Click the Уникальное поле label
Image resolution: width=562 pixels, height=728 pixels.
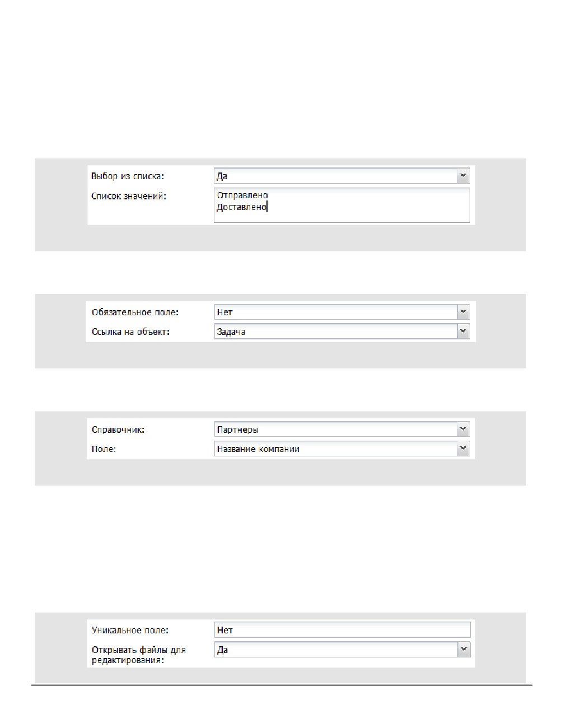click(130, 631)
